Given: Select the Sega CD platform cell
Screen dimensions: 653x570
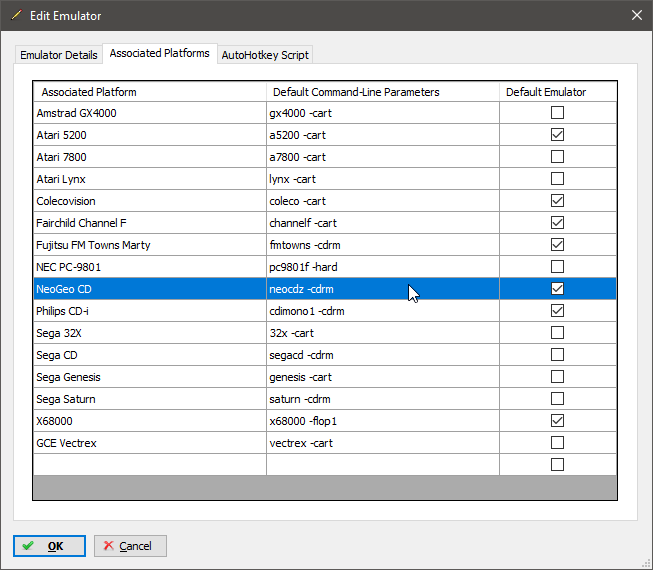Looking at the screenshot, I should [x=150, y=355].
